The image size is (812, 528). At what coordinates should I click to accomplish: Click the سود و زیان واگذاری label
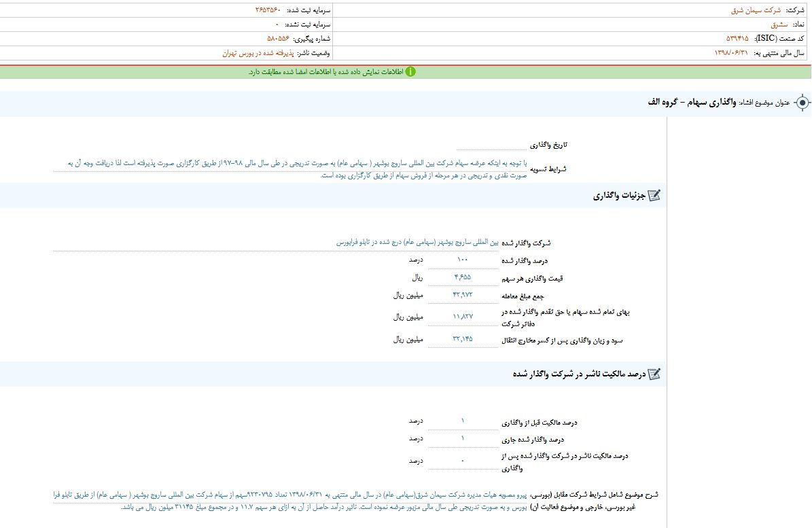[562, 340]
